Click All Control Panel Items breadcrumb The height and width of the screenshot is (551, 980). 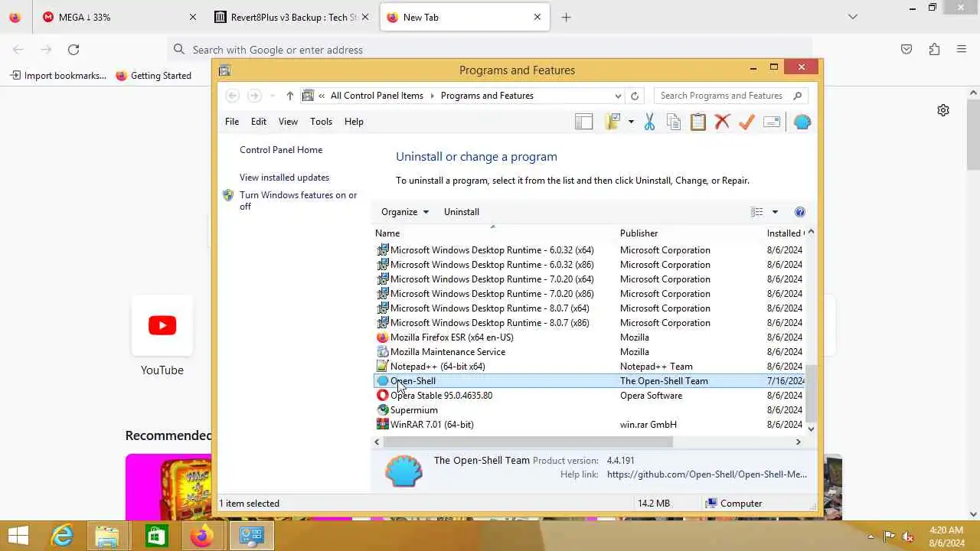[377, 96]
